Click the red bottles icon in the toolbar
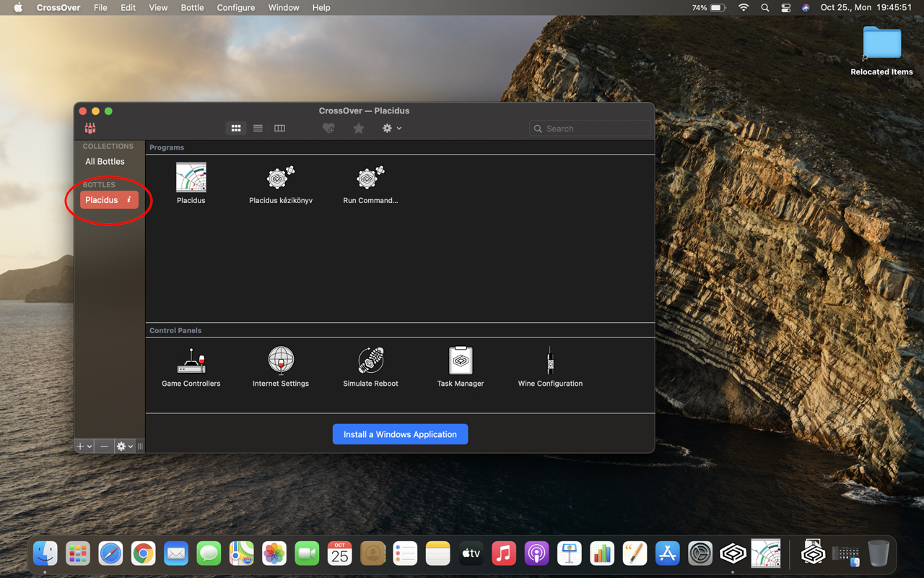The height and width of the screenshot is (578, 924). coord(90,129)
